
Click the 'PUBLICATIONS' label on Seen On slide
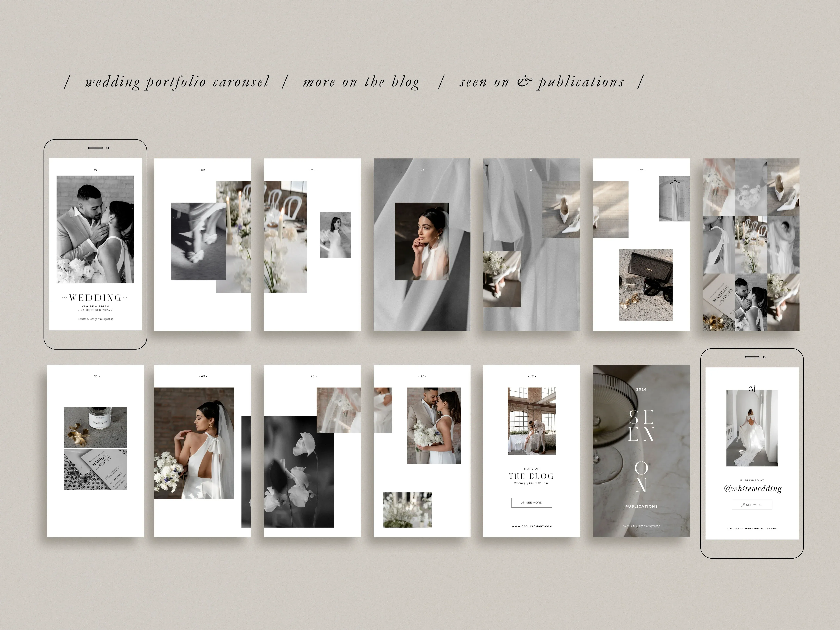pos(641,506)
